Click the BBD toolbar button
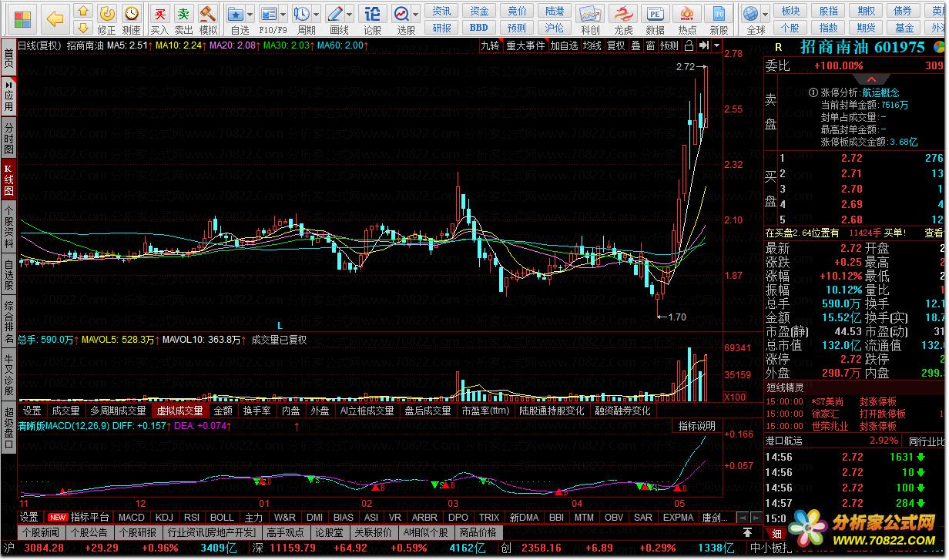Image resolution: width=949 pixels, height=560 pixels. pos(479,28)
